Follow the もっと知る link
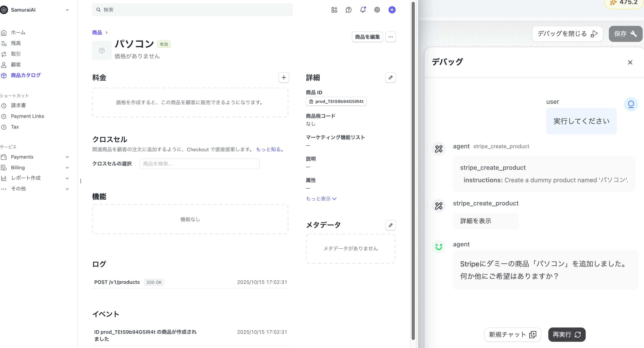 [270, 149]
